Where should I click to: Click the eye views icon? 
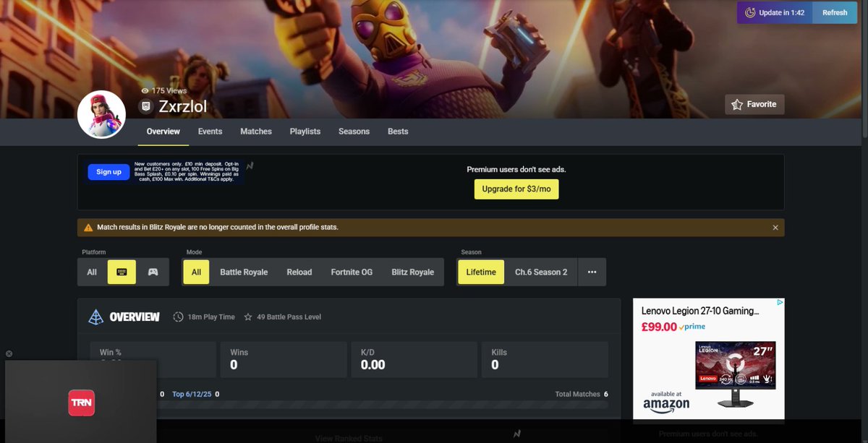tap(145, 91)
